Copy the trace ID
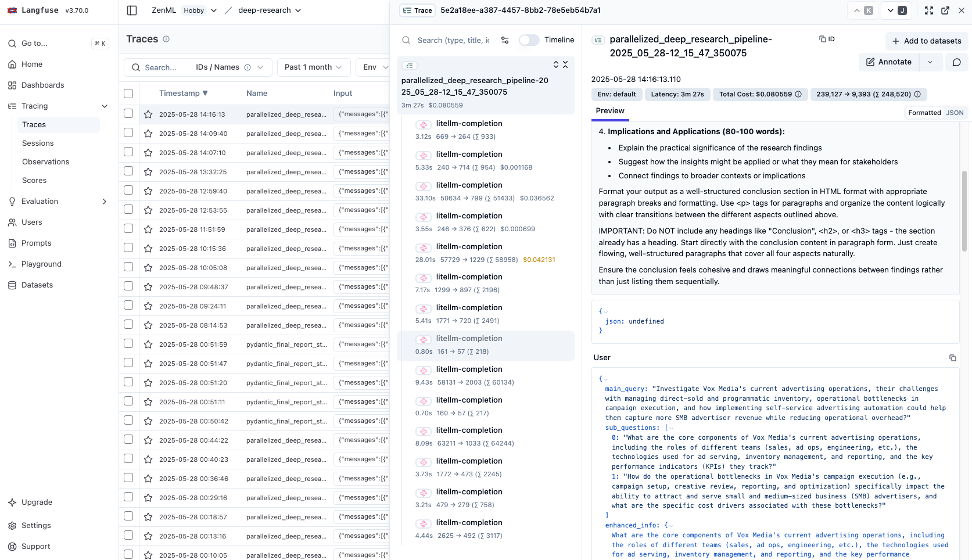The width and height of the screenshot is (972, 560). (x=827, y=39)
